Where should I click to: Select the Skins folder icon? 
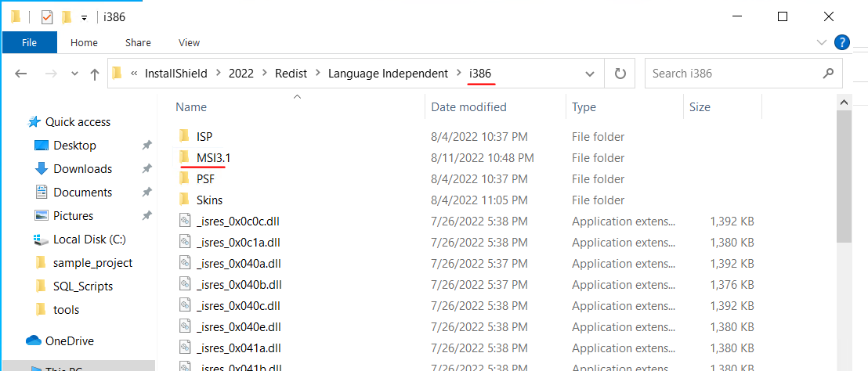(185, 200)
